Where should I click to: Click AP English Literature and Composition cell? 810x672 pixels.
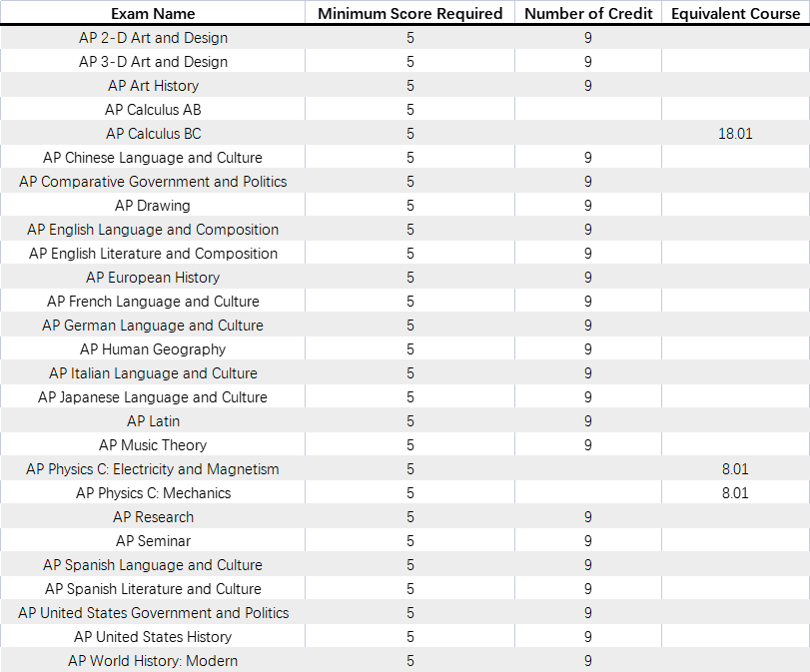153,254
